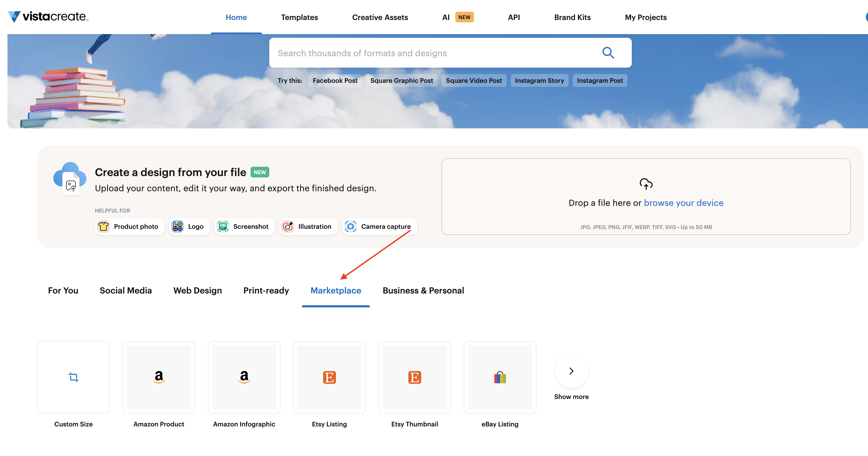Click the Logo chip label
Viewport: 868px width, 456px height.
196,226
